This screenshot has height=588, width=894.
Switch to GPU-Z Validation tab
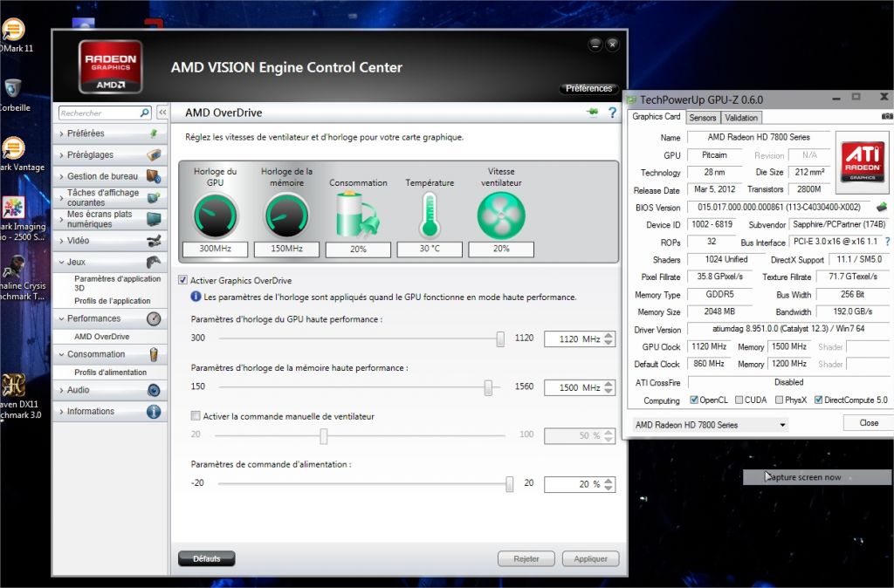741,118
